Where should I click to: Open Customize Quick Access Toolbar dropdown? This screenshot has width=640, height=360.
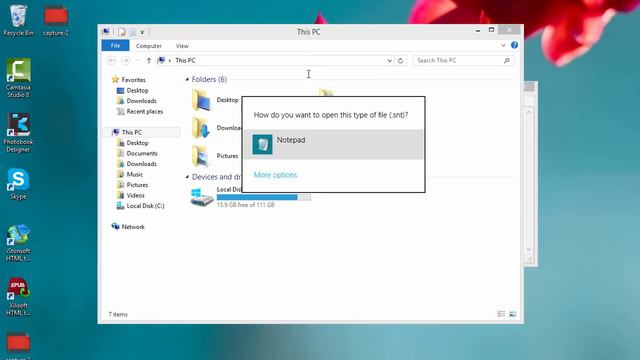click(142, 32)
